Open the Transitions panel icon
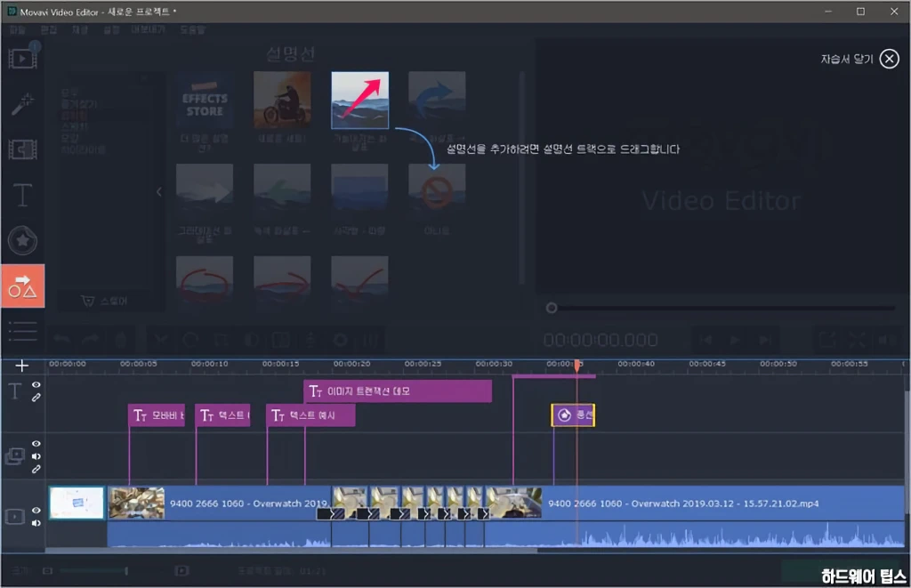The height and width of the screenshot is (588, 911). [x=22, y=150]
